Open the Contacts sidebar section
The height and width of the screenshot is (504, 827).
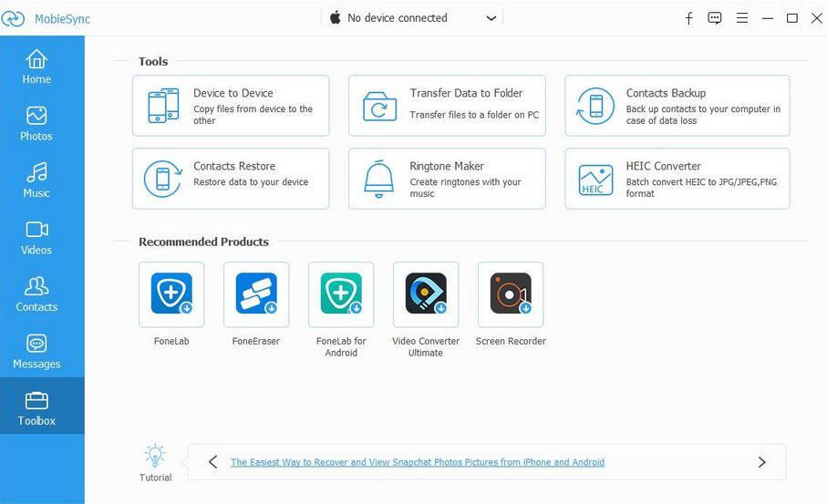[x=36, y=294]
